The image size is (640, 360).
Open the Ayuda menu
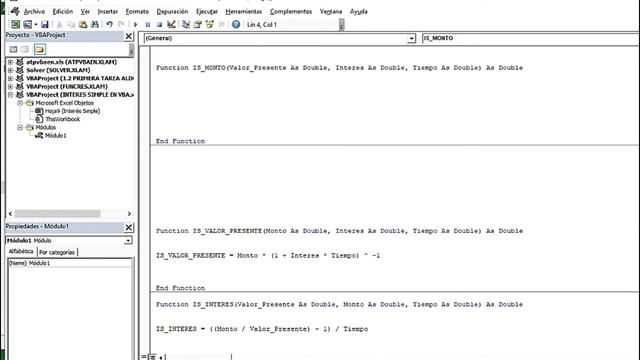click(x=358, y=11)
